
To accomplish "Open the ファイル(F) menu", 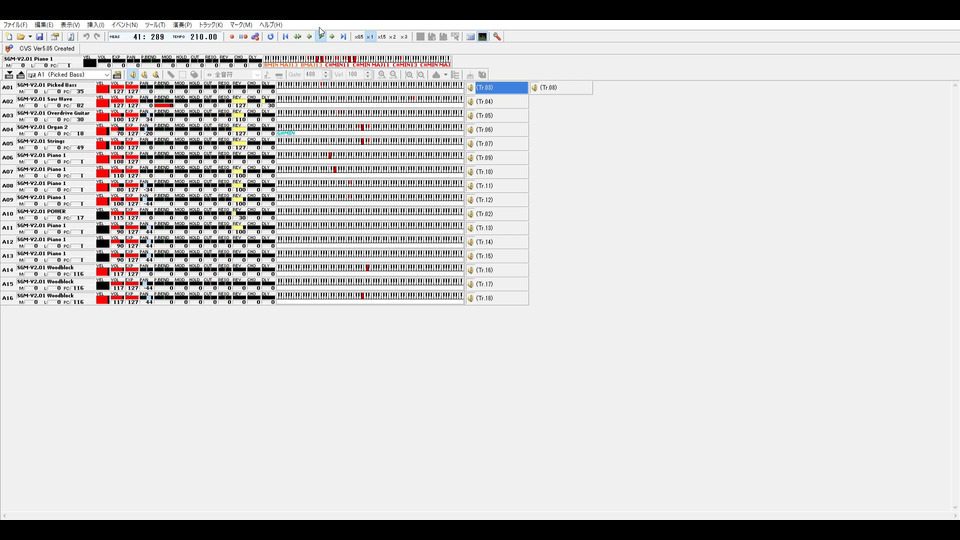I will tap(15, 25).
